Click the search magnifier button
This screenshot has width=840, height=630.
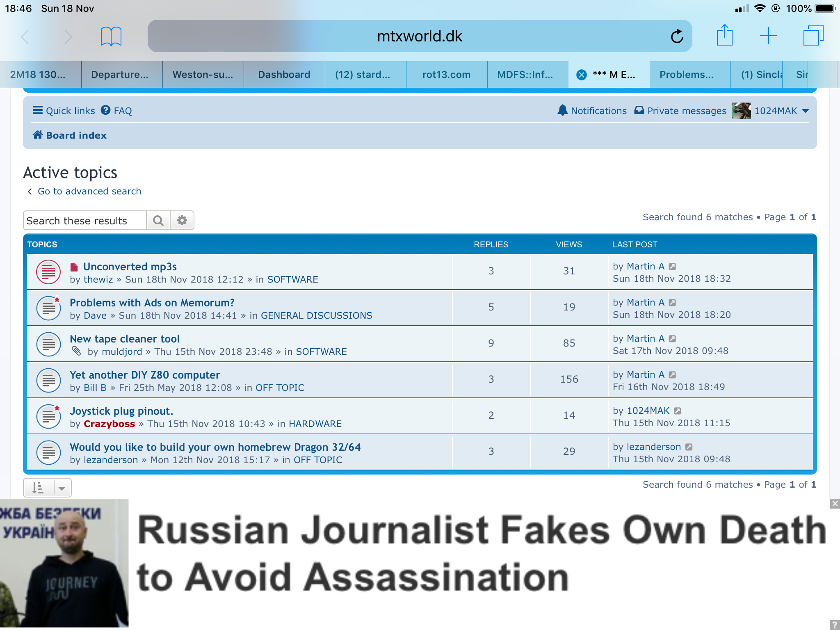point(158,221)
